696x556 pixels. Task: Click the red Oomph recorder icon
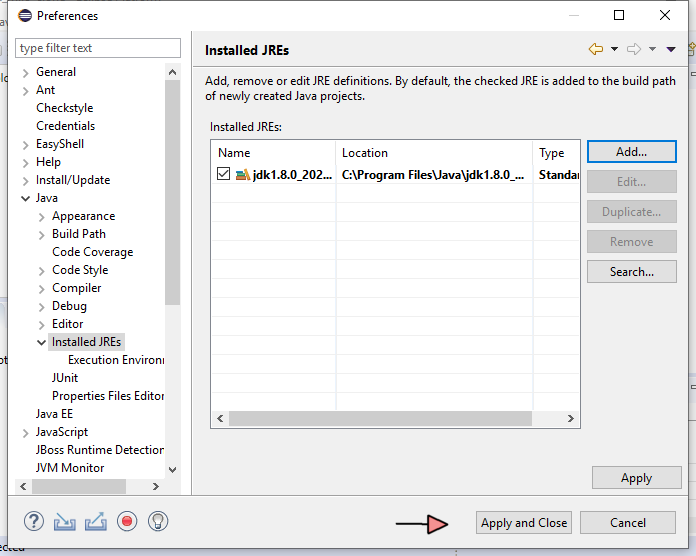pos(127,521)
